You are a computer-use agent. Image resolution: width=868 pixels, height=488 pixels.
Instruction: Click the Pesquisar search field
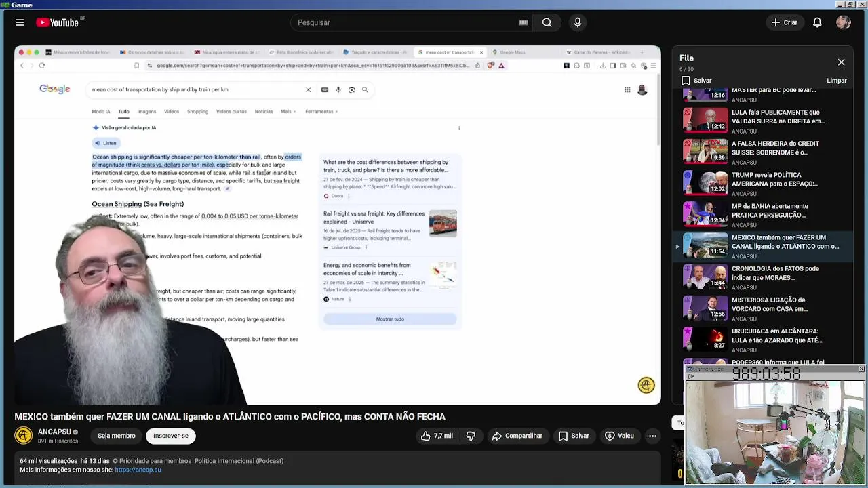(407, 22)
